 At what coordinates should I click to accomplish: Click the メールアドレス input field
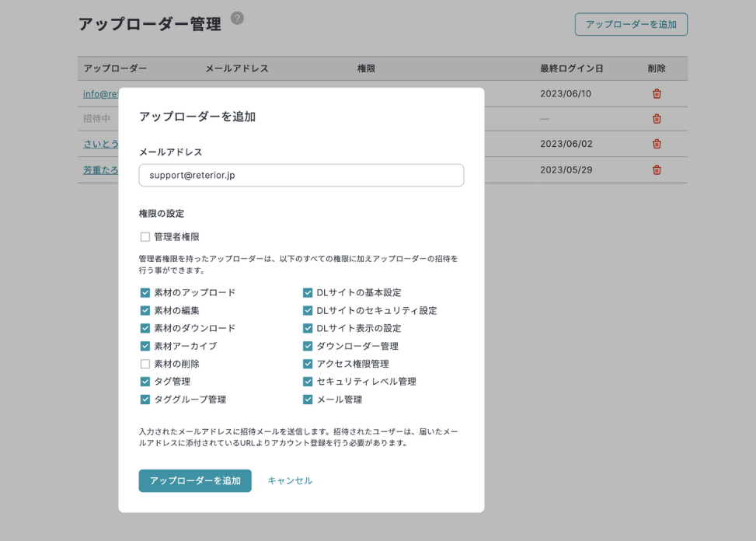click(x=301, y=176)
